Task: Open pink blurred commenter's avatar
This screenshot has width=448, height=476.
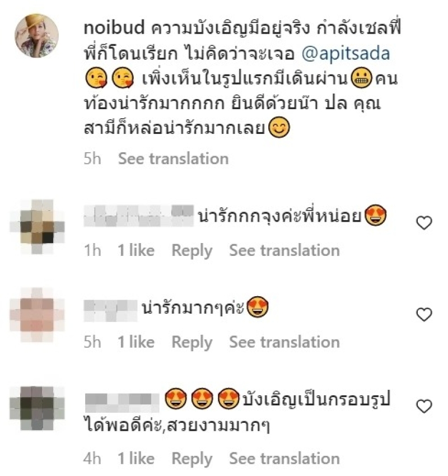Action: [x=38, y=315]
